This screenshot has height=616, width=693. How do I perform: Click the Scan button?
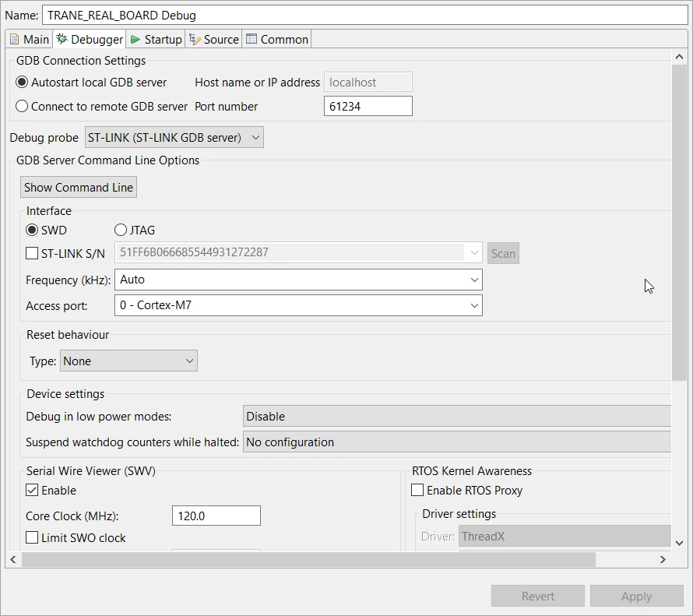tap(503, 253)
